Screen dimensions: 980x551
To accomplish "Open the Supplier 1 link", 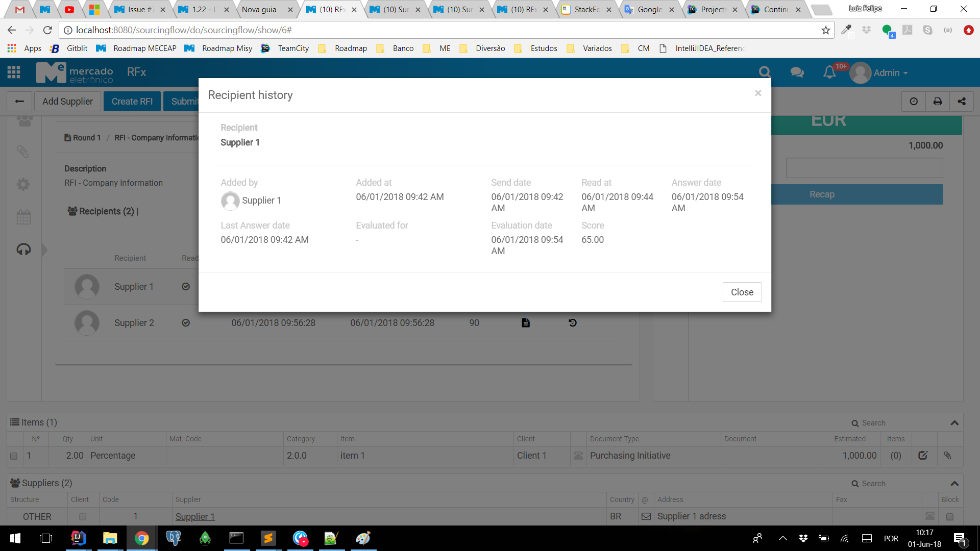I will tap(195, 517).
